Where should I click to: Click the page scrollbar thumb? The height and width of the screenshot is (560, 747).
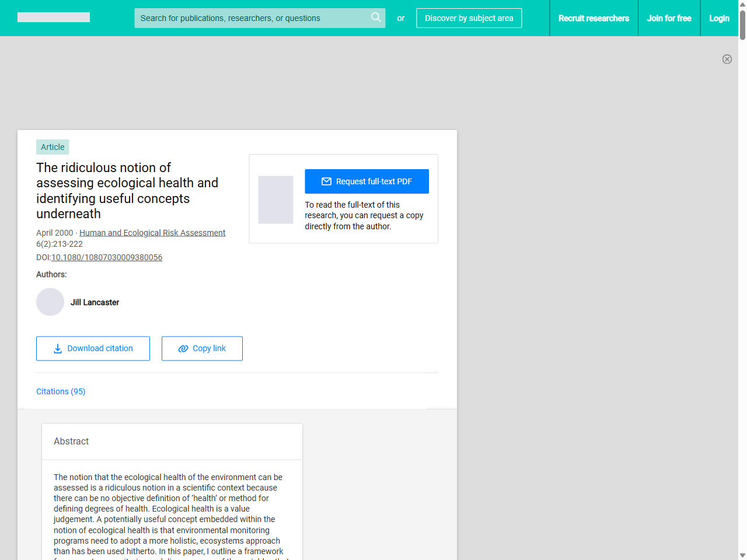coord(742,24)
